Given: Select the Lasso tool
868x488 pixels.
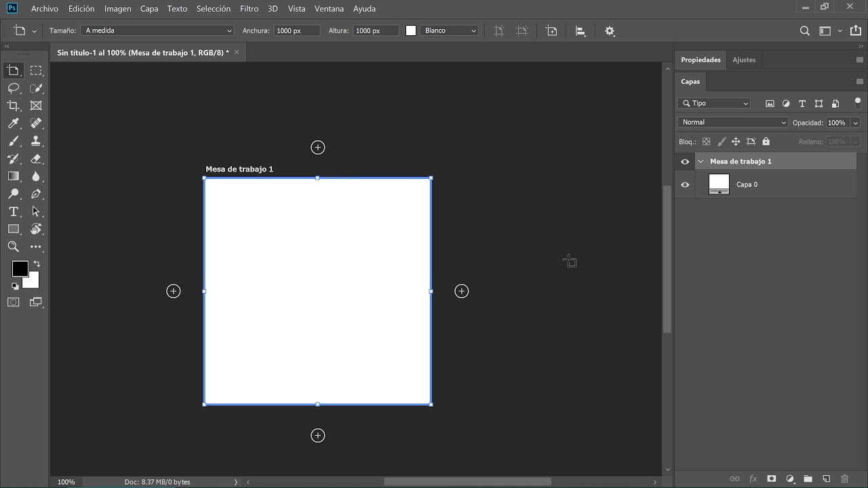Looking at the screenshot, I should pos(14,88).
